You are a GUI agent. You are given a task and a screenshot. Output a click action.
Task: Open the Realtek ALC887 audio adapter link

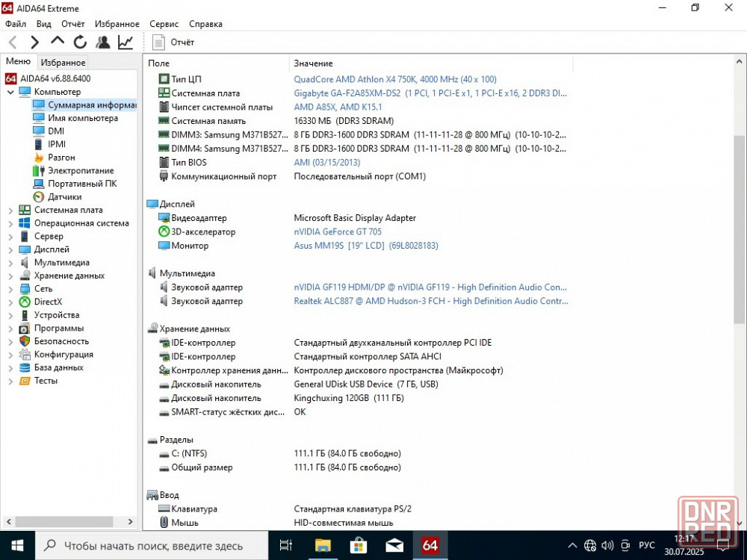tap(431, 301)
